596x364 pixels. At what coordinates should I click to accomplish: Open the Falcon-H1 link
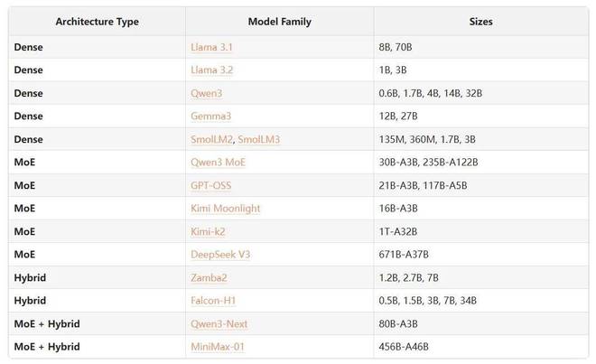pyautogui.click(x=214, y=300)
